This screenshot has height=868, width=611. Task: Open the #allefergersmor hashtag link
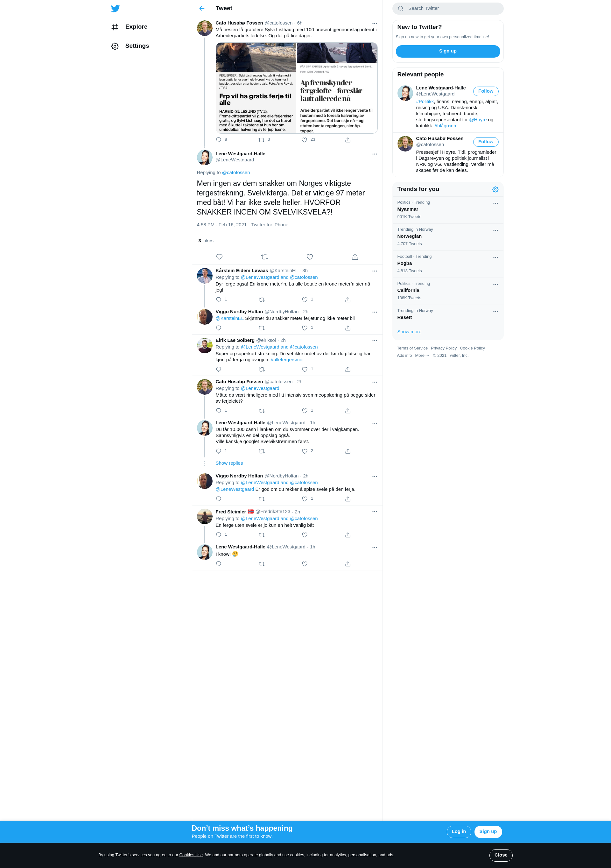click(287, 360)
